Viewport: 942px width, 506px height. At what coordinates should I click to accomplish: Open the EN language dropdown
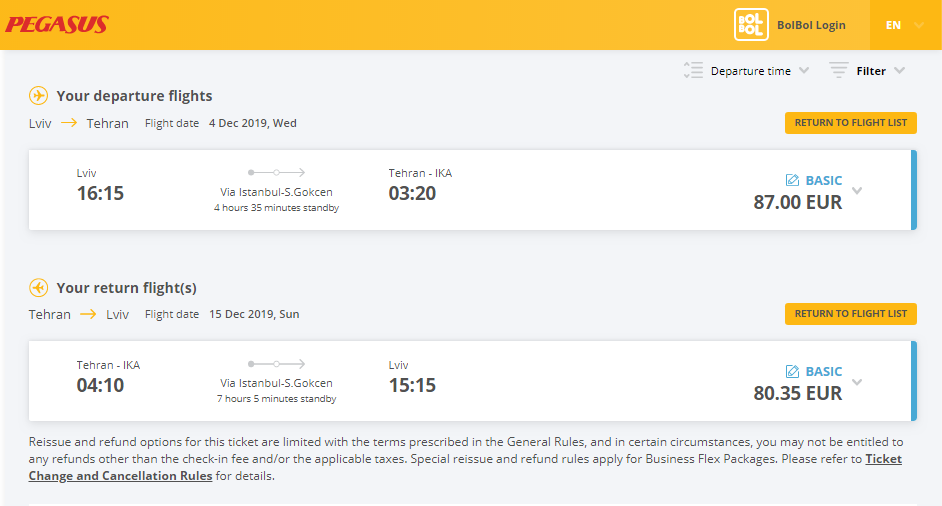[905, 25]
